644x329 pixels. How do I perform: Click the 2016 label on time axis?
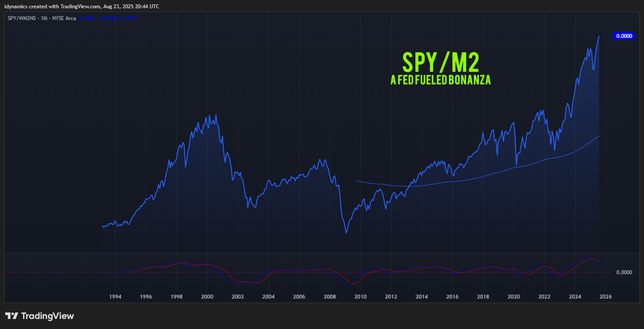pyautogui.click(x=452, y=297)
